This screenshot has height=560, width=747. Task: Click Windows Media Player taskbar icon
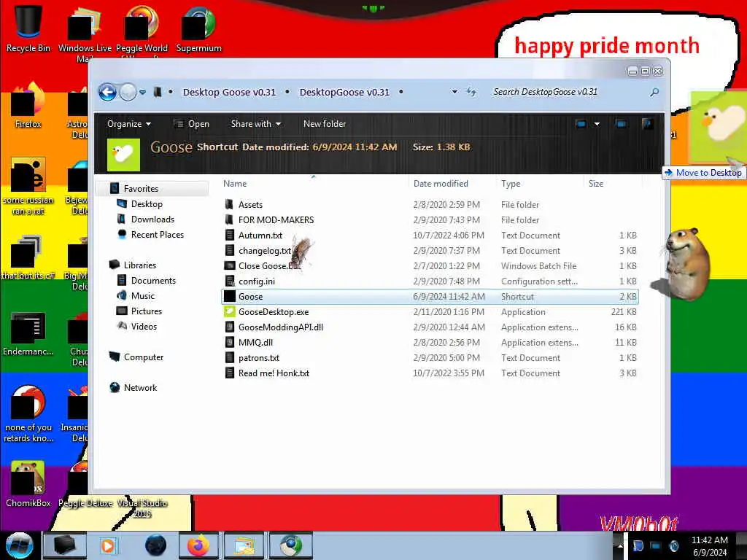point(108,545)
